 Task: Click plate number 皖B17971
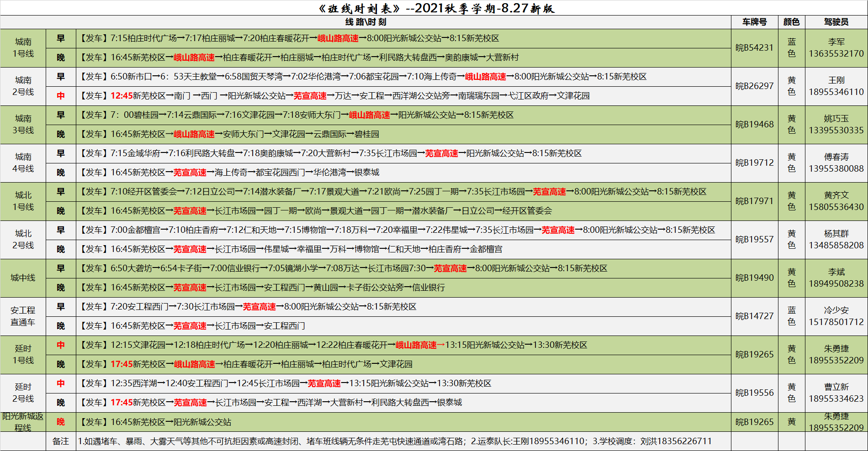point(754,201)
